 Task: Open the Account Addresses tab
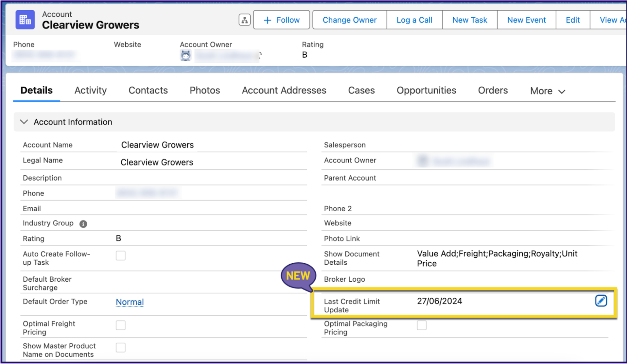(x=284, y=90)
